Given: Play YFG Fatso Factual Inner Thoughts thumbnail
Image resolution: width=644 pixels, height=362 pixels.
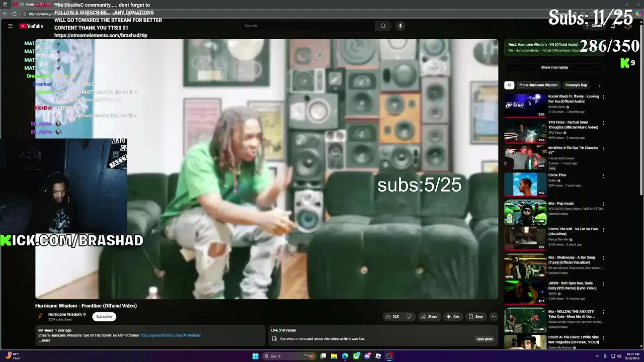Looking at the screenshot, I should [525, 131].
